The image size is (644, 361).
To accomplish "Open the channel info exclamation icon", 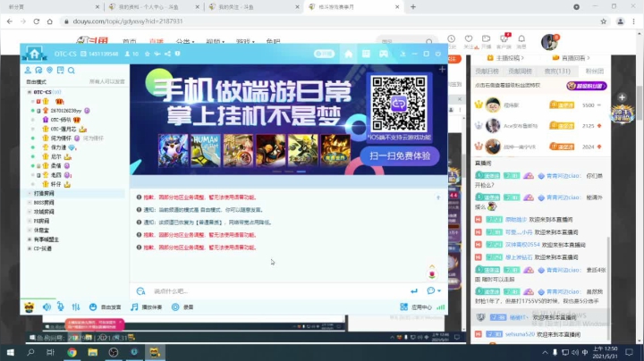I will pyautogui.click(x=177, y=54).
